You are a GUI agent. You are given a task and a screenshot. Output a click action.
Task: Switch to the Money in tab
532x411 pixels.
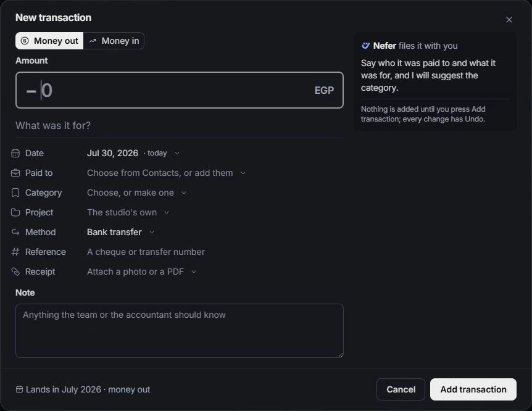click(114, 41)
